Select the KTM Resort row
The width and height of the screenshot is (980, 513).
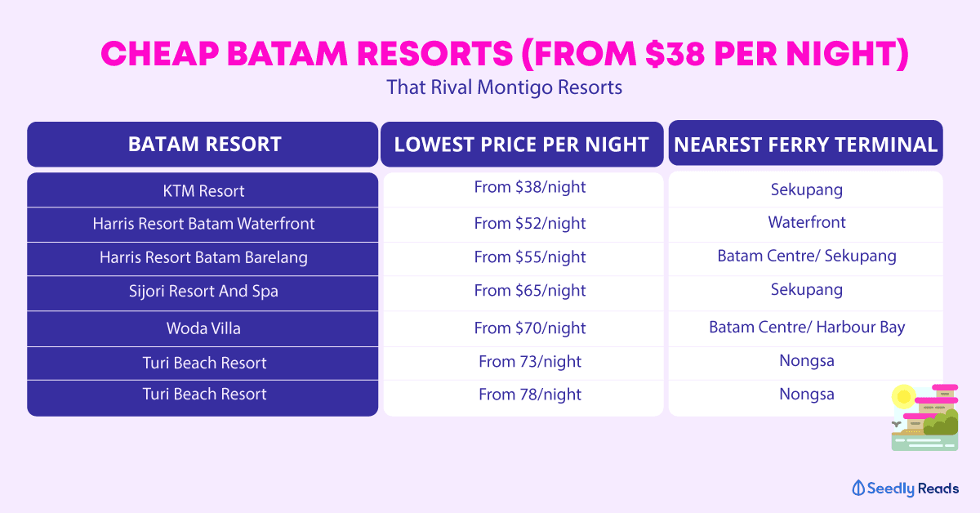pyautogui.click(x=203, y=191)
